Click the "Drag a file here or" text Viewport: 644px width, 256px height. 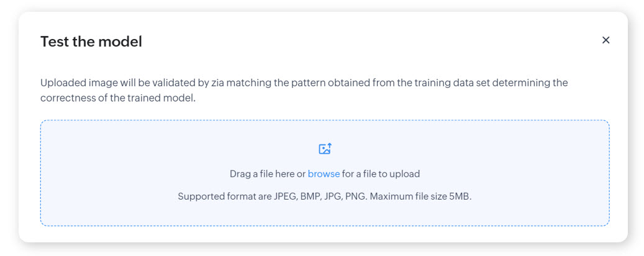267,174
